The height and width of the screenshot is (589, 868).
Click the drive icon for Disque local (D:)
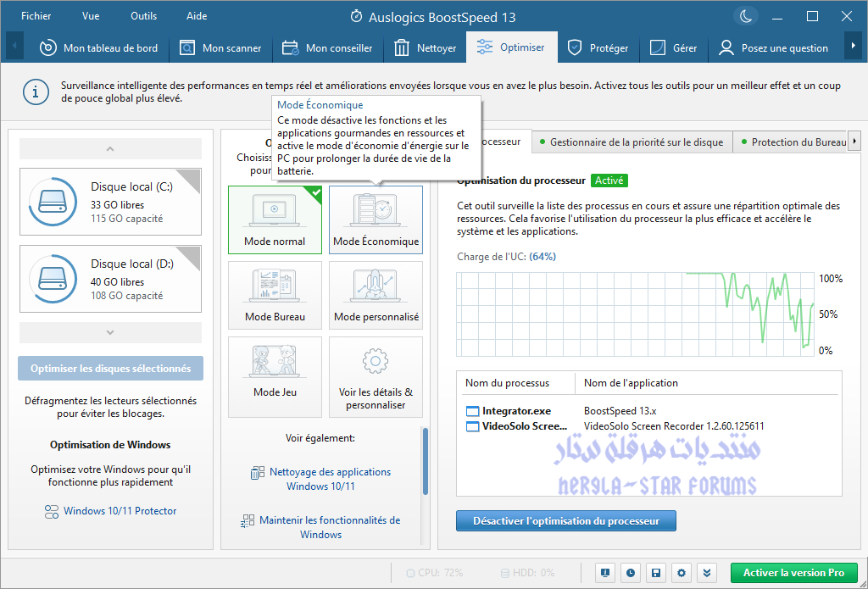pyautogui.click(x=53, y=279)
